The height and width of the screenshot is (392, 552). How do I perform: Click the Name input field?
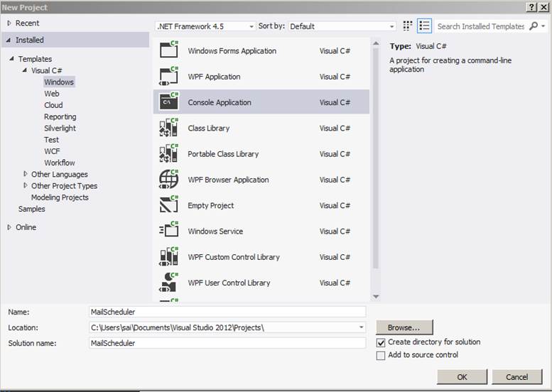[227, 312]
